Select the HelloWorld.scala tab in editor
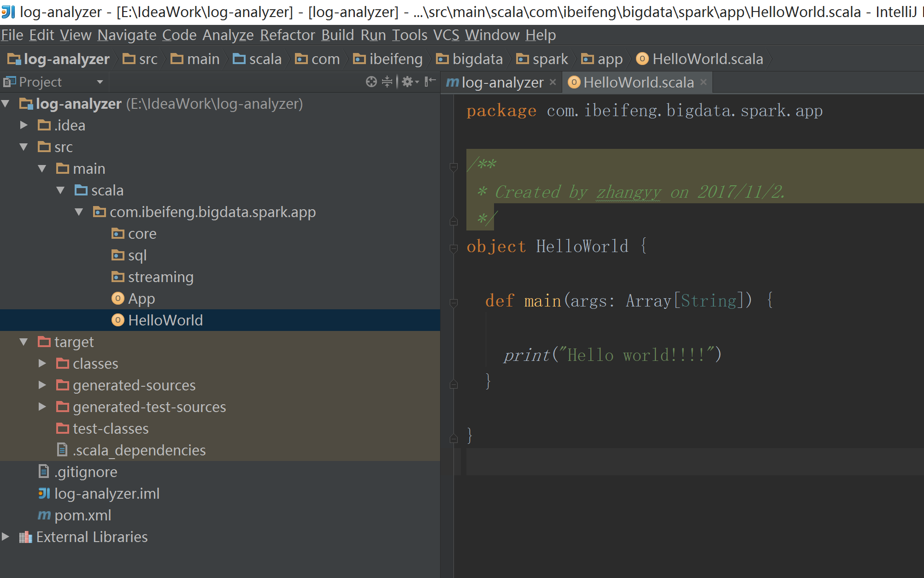 (637, 82)
